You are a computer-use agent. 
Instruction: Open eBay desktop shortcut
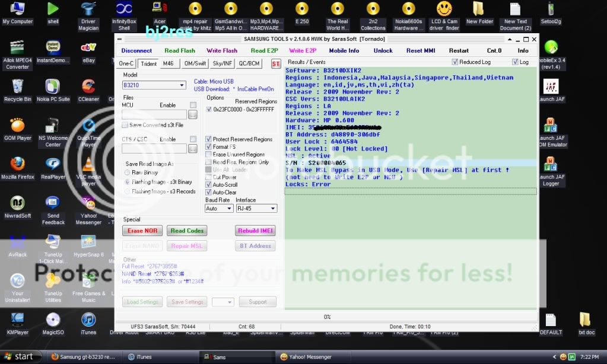point(88,52)
